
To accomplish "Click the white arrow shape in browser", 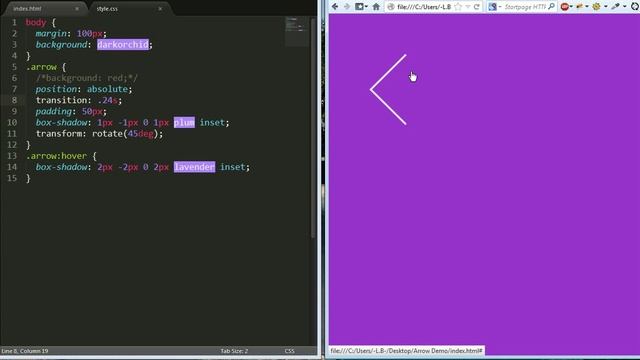I will pos(388,89).
